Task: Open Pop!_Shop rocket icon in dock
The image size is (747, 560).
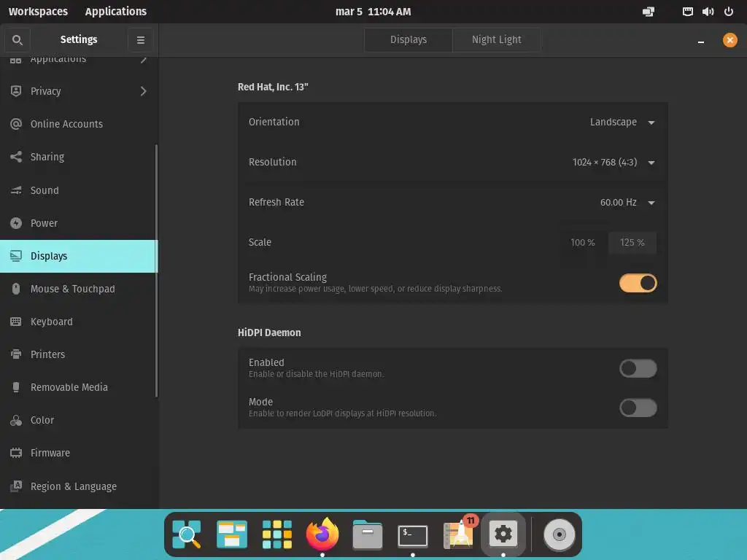Action: point(458,533)
